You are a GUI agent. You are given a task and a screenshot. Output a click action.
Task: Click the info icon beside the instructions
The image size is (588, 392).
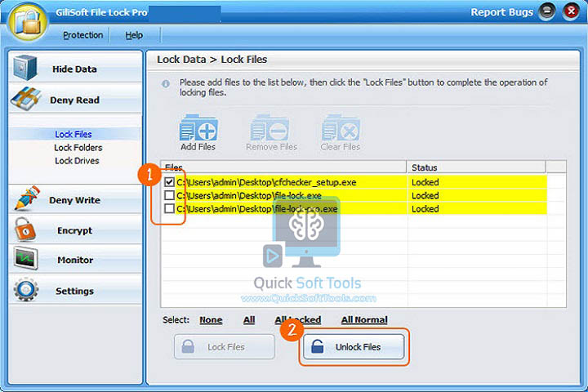click(166, 83)
